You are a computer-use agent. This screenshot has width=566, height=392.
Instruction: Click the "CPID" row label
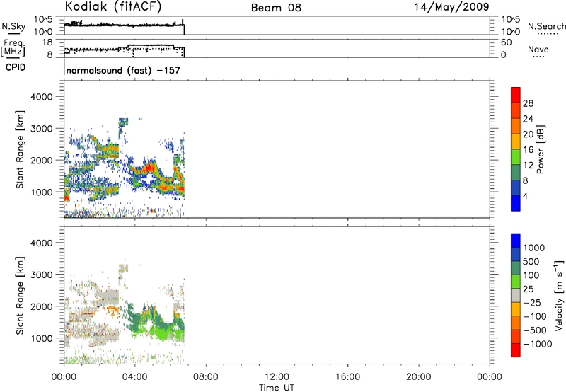(16, 67)
